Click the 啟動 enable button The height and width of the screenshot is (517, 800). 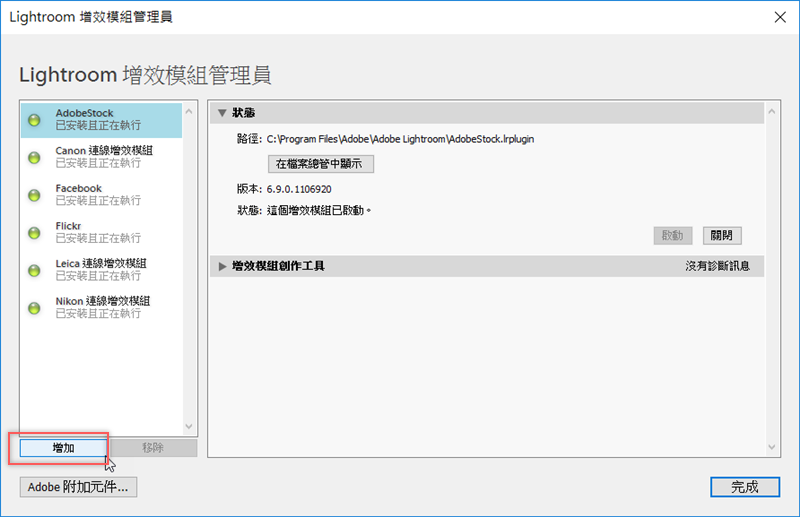point(672,235)
